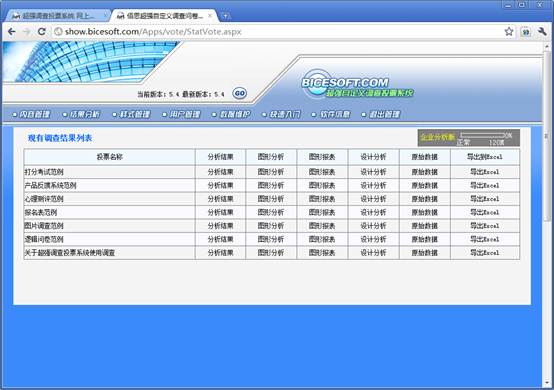The image size is (554, 390).
Task: Open 图形报表 for 心理测评范例
Action: 322,199
